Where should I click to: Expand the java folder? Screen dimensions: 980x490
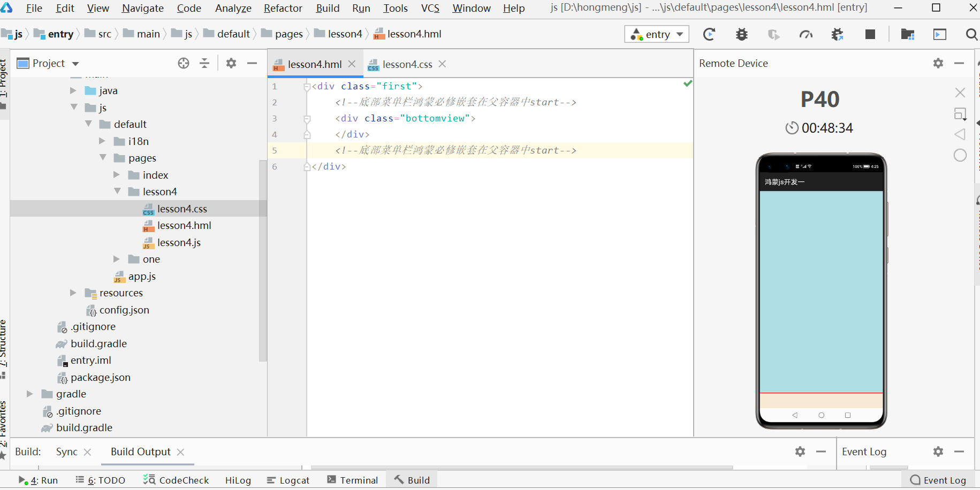pos(73,90)
